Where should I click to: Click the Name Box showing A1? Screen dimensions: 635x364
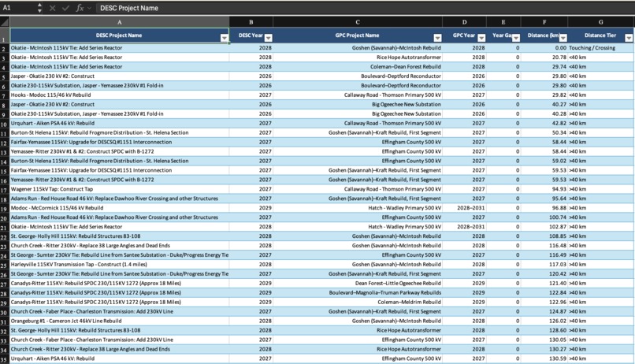[x=18, y=8]
